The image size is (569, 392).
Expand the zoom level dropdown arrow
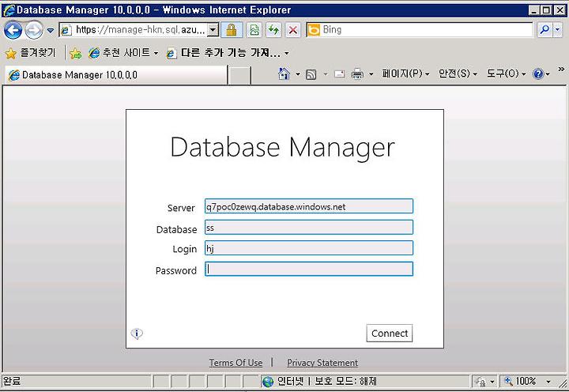[x=548, y=382]
